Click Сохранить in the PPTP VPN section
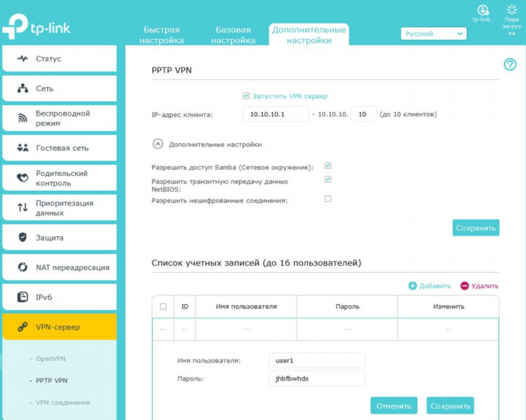Screen dimensions: 526x420 (476, 228)
